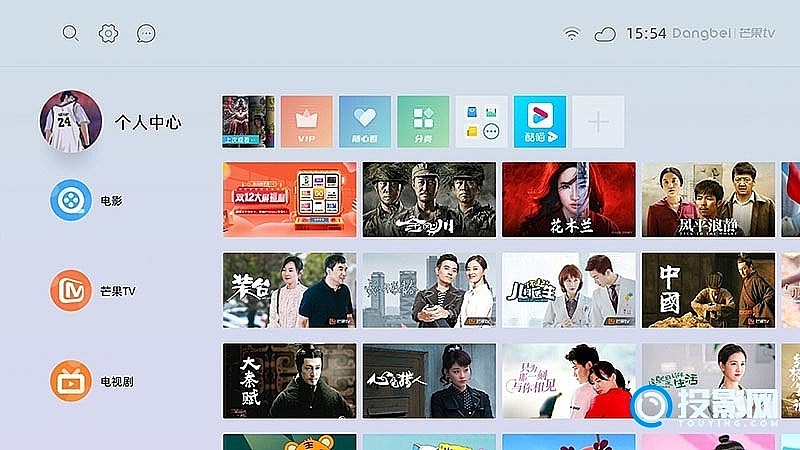Open the drama thumbnail with city skyline couple

click(429, 290)
